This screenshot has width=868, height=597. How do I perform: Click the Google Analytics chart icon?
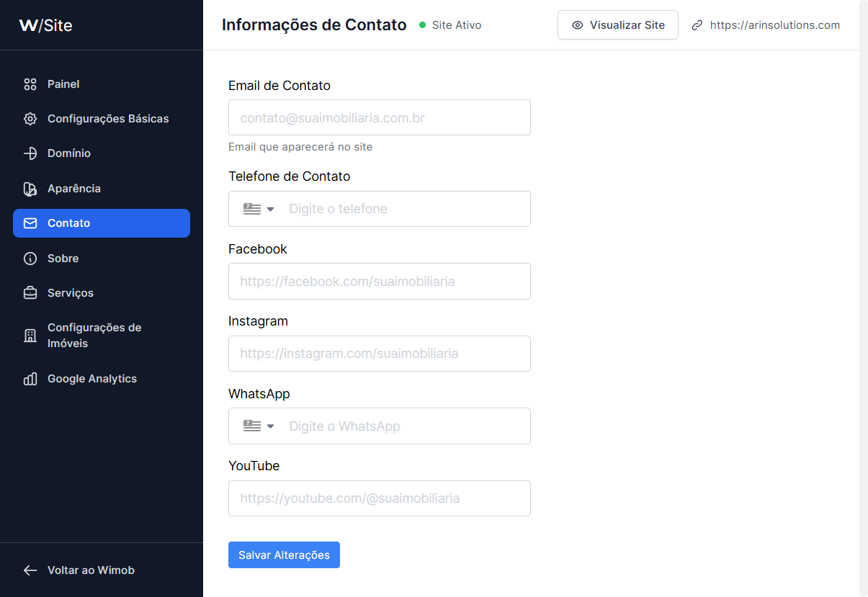(x=30, y=379)
